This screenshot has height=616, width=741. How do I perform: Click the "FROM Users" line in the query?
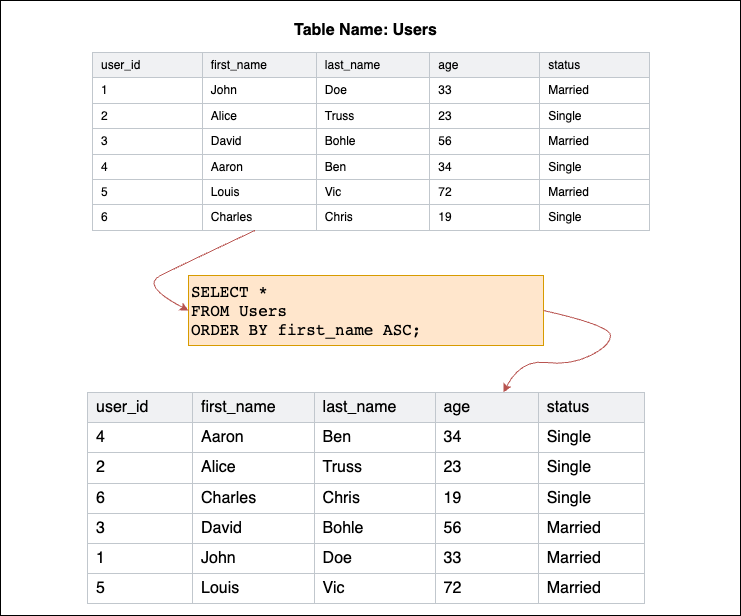(x=238, y=311)
